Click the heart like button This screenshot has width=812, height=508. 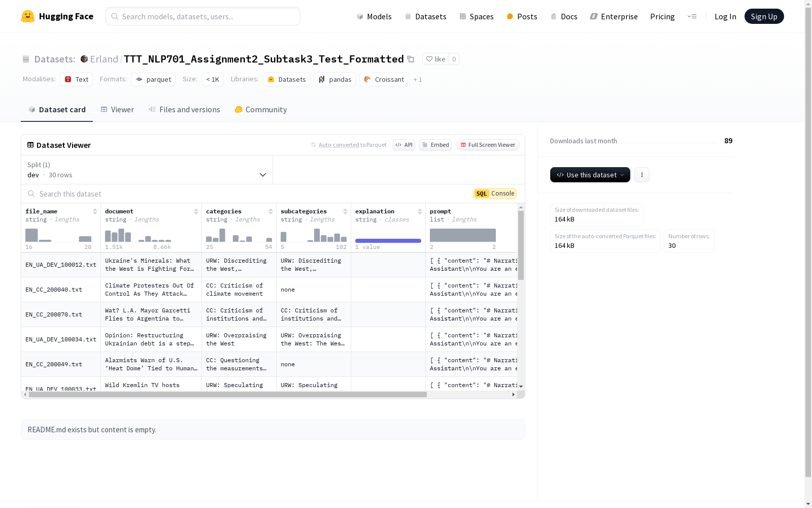pyautogui.click(x=435, y=59)
